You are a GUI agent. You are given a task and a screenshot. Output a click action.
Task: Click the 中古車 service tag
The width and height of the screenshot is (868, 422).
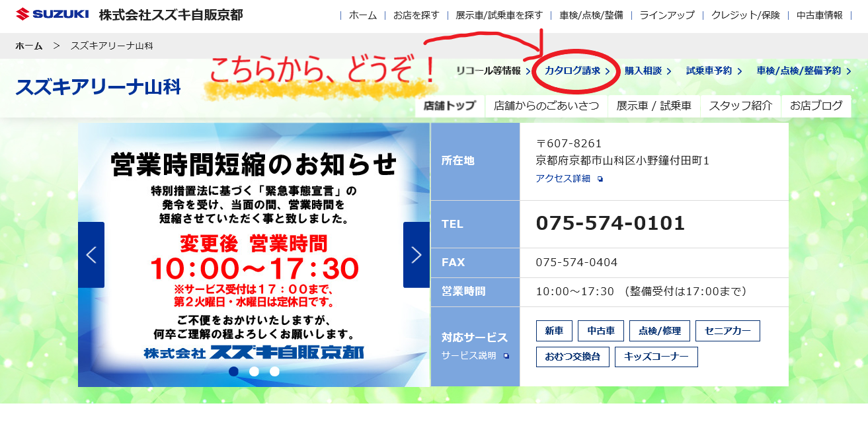601,331
